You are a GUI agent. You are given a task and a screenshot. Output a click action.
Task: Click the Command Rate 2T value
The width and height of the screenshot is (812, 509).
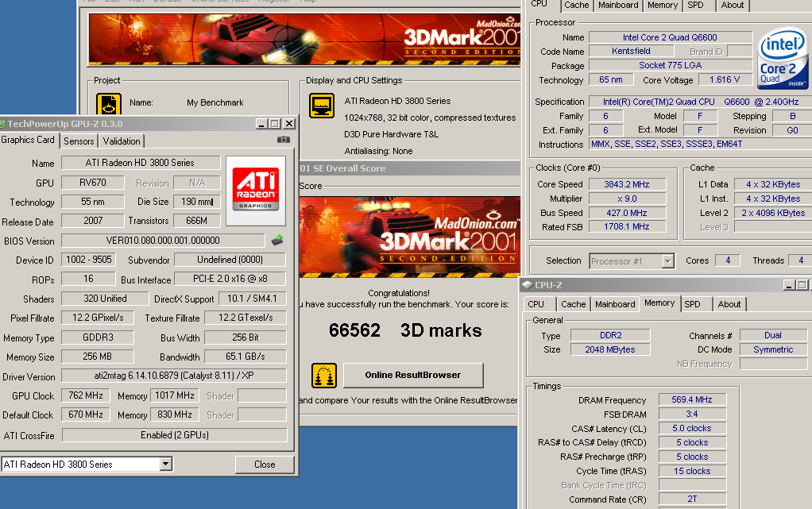pyautogui.click(x=692, y=499)
